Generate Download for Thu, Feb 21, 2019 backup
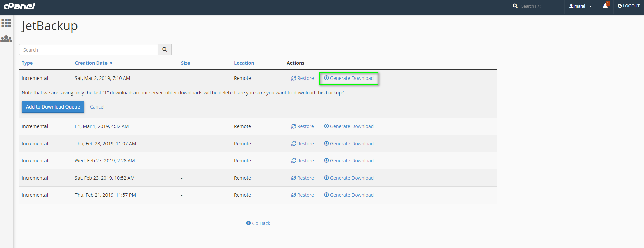Image resolution: width=644 pixels, height=248 pixels. 349,195
